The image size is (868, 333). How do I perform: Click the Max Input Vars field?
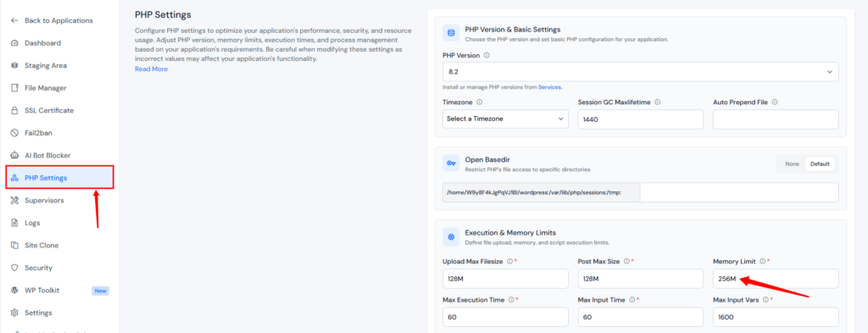click(776, 317)
